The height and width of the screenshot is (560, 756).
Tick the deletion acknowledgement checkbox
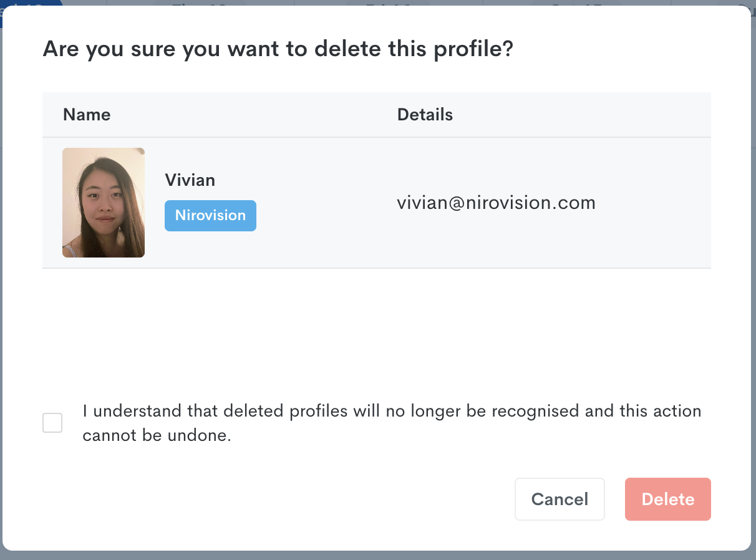pos(52,423)
